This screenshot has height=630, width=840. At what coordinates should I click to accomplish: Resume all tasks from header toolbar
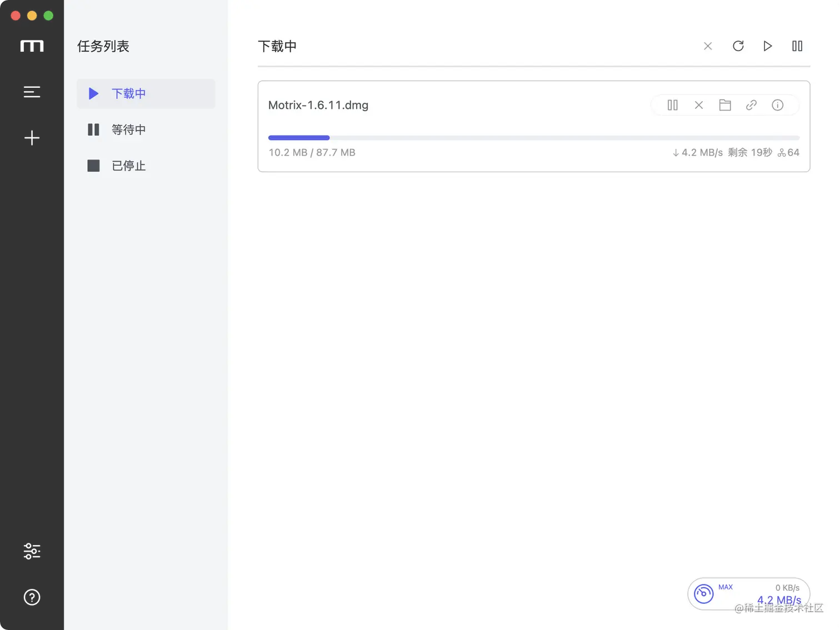click(767, 46)
